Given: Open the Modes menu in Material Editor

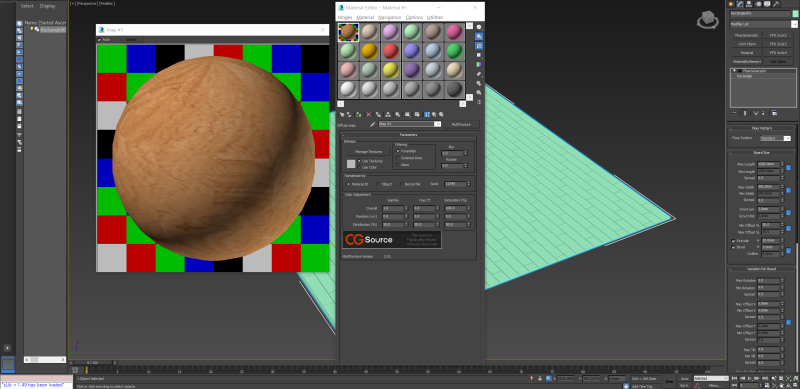Looking at the screenshot, I should pyautogui.click(x=345, y=17).
